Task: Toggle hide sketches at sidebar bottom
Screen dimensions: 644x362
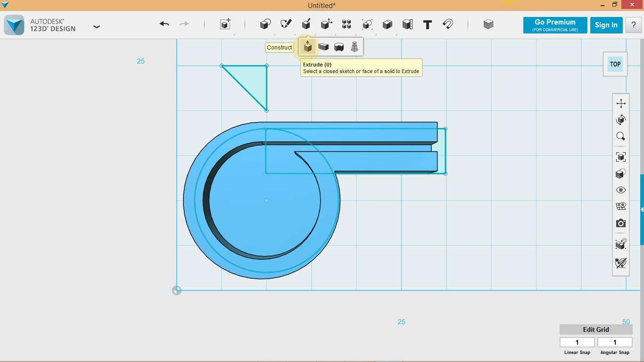Action: pos(620,263)
